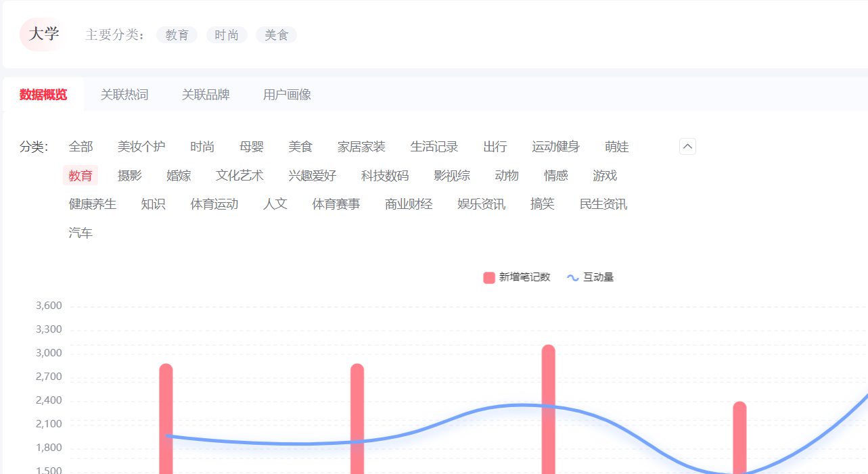The width and height of the screenshot is (868, 474).
Task: Click the 新增笔记数 legend text
Action: tap(525, 277)
